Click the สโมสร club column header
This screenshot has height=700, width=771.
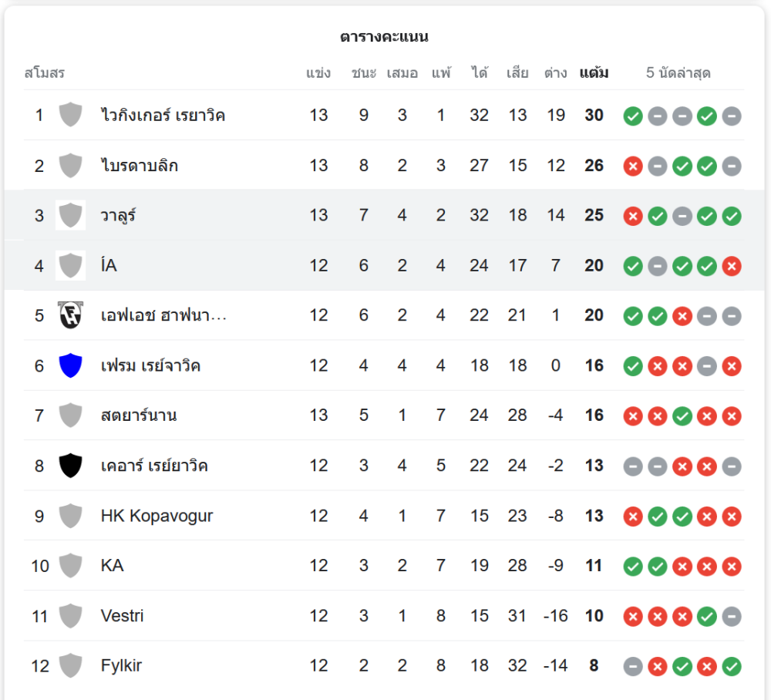[x=45, y=73]
